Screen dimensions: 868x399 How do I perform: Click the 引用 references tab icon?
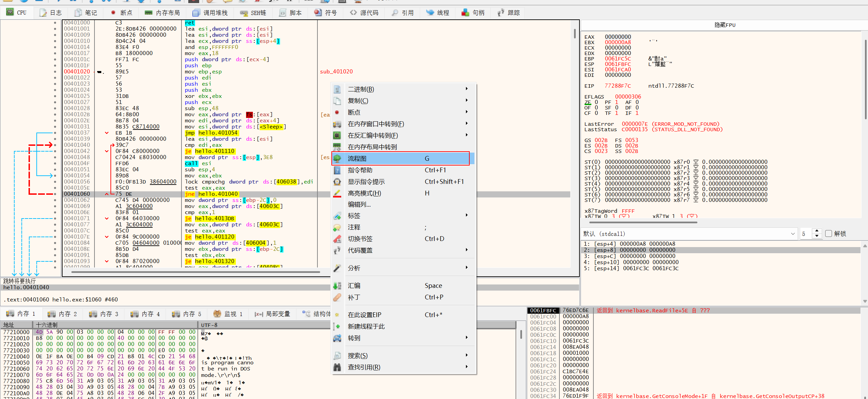pos(395,13)
